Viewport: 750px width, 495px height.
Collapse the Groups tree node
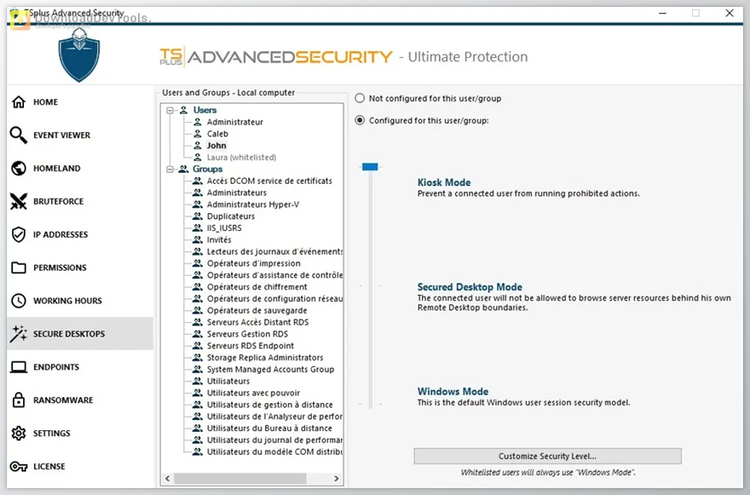[x=170, y=169]
